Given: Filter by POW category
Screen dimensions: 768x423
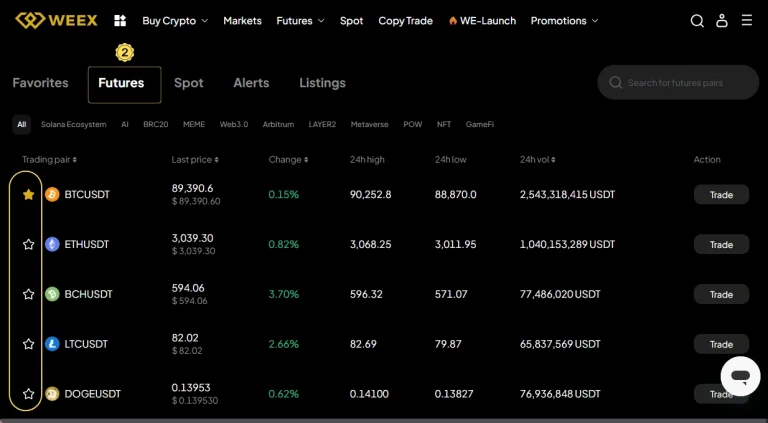Looking at the screenshot, I should click(x=412, y=124).
